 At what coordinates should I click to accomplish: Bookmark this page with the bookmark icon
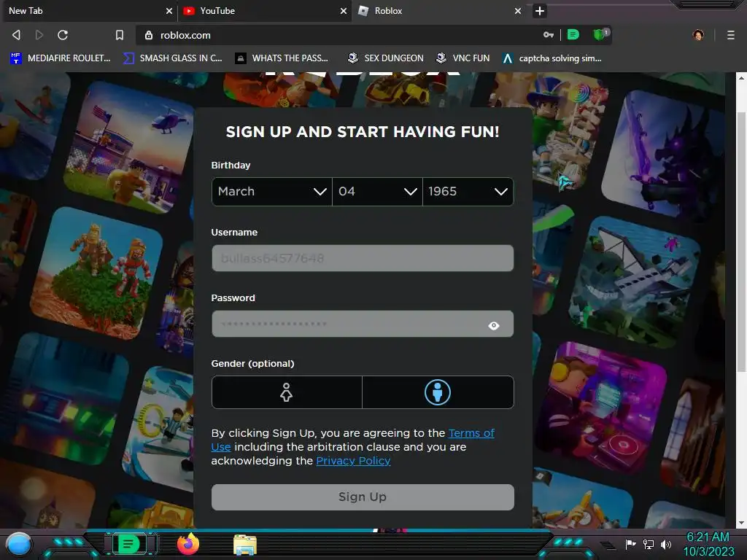(x=120, y=35)
